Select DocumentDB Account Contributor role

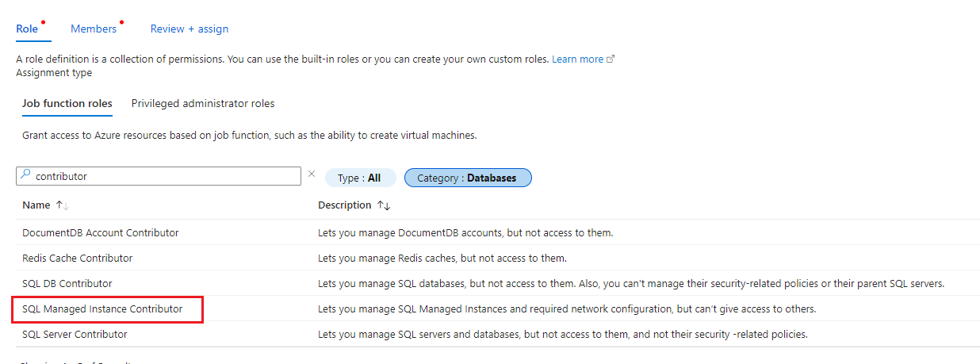click(101, 233)
